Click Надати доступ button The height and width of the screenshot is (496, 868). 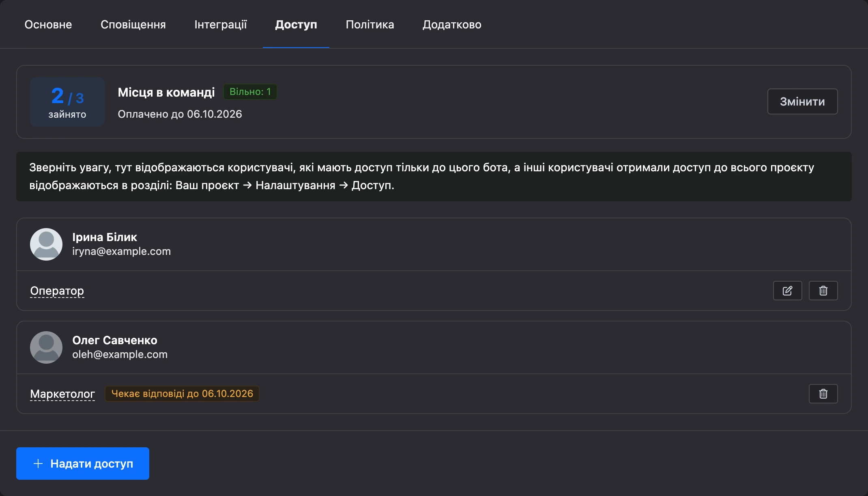coord(83,464)
